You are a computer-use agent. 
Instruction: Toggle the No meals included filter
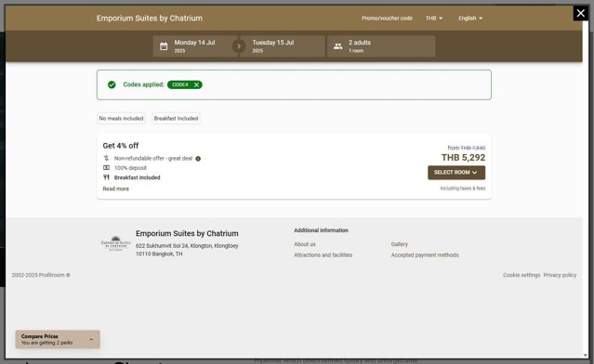[121, 119]
